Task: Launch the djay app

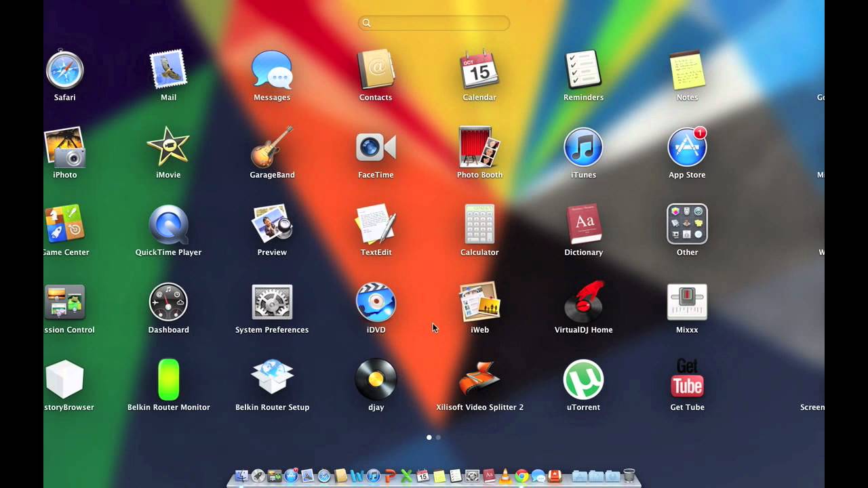Action: (x=376, y=380)
